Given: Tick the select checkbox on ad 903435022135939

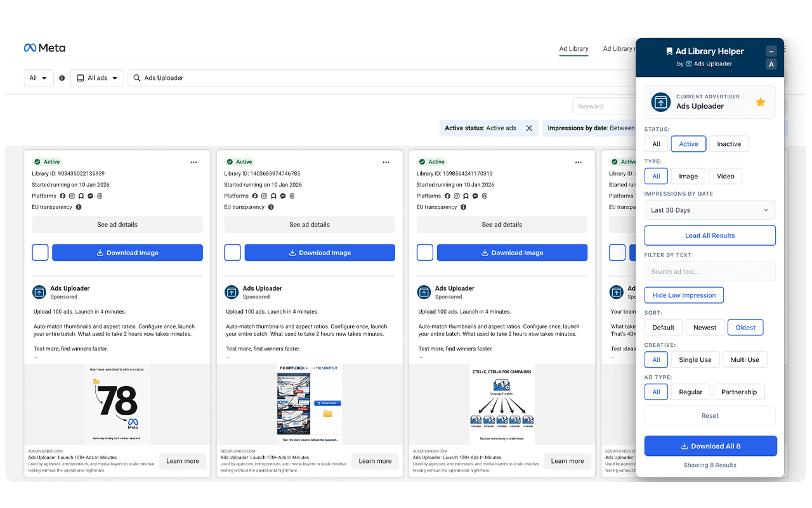Looking at the screenshot, I should pos(40,253).
